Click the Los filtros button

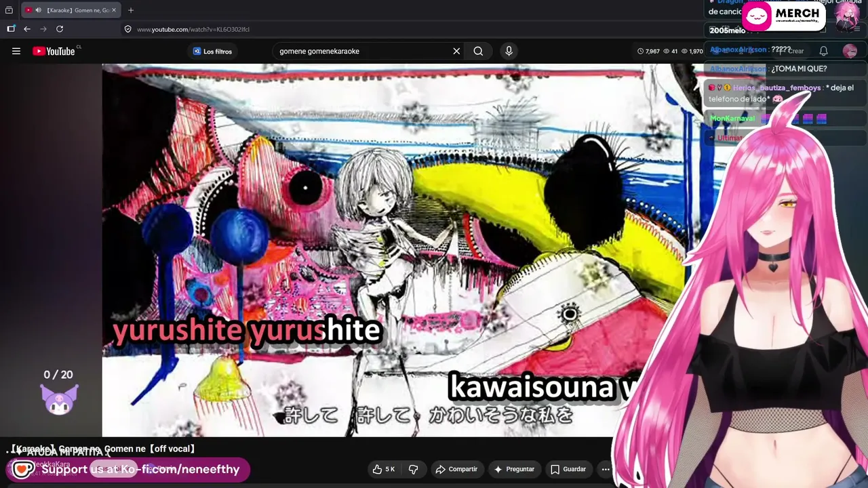coord(212,52)
